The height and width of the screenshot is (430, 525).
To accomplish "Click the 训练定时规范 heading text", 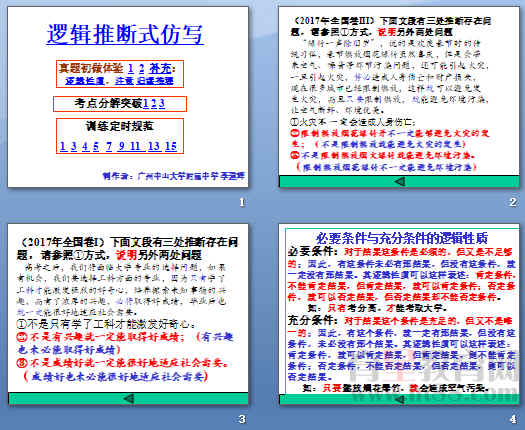I will pyautogui.click(x=120, y=126).
